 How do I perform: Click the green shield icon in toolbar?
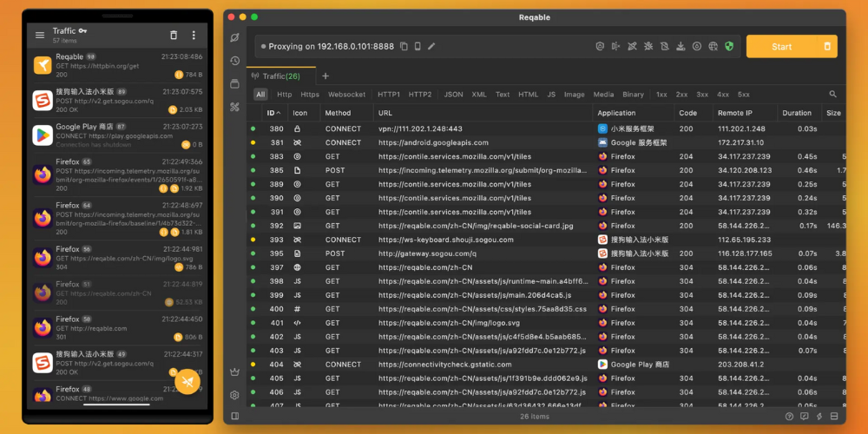(x=729, y=46)
